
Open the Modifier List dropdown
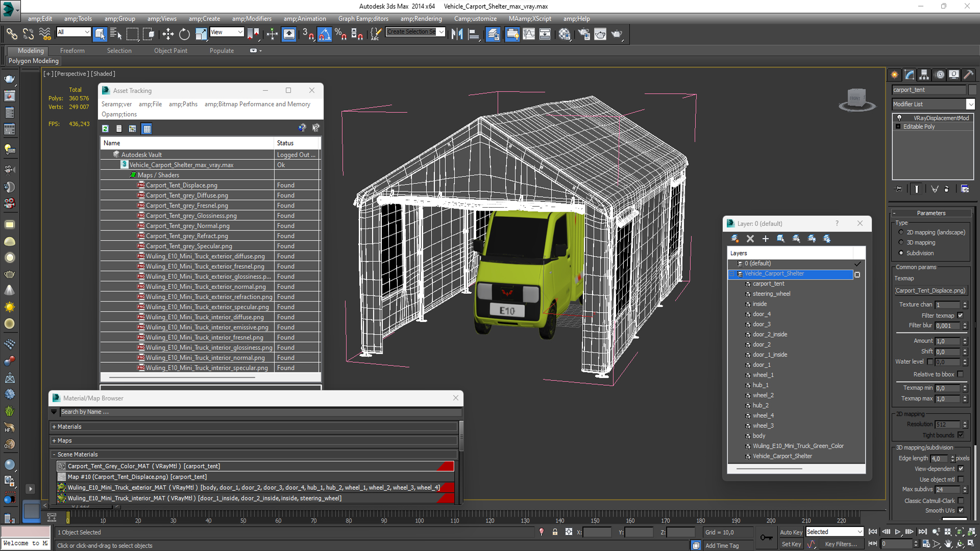[x=933, y=104]
